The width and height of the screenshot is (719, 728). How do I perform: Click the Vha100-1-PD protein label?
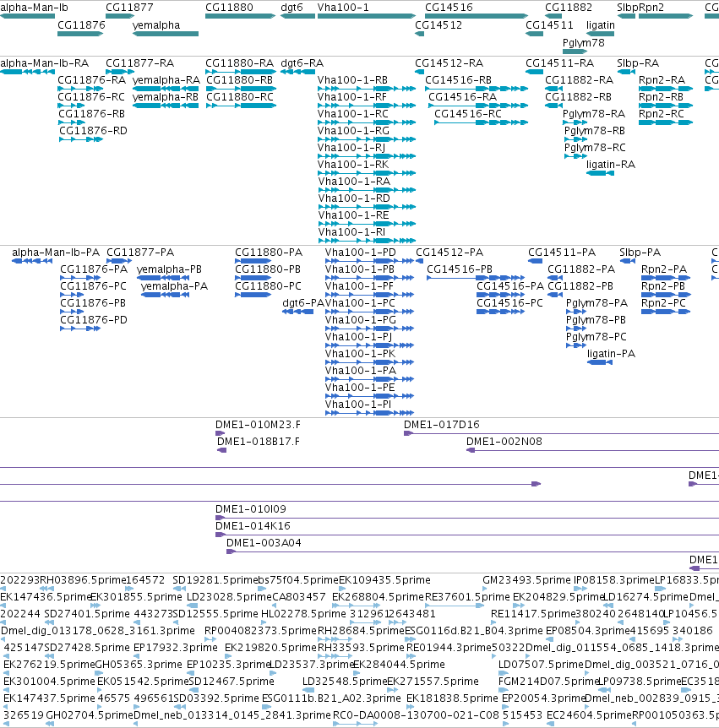coord(361,253)
